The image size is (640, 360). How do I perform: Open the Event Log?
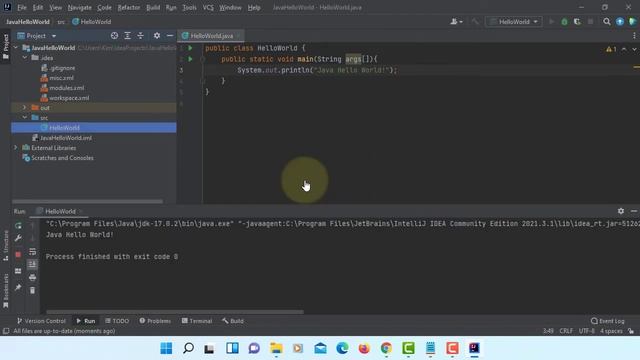[x=607, y=321]
